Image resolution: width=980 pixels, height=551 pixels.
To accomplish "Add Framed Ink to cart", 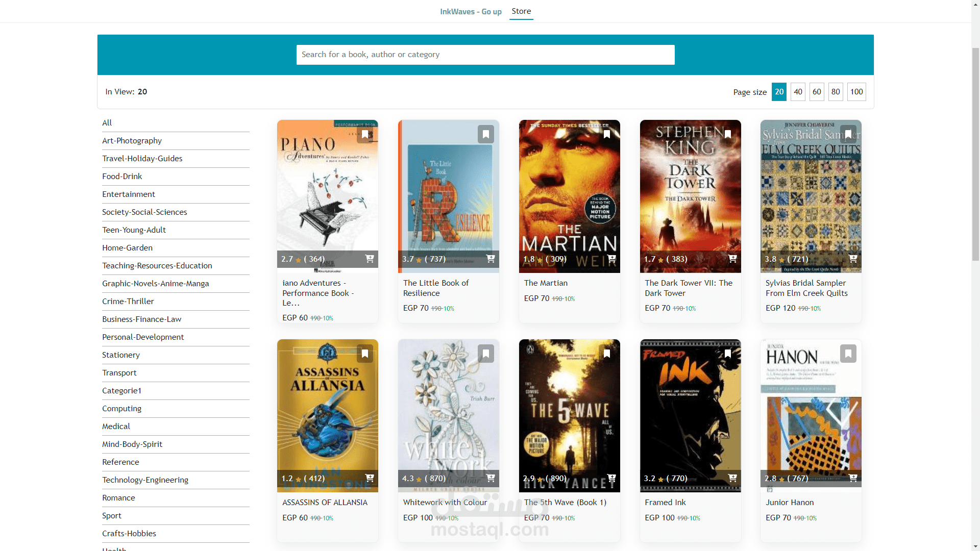I will [732, 478].
